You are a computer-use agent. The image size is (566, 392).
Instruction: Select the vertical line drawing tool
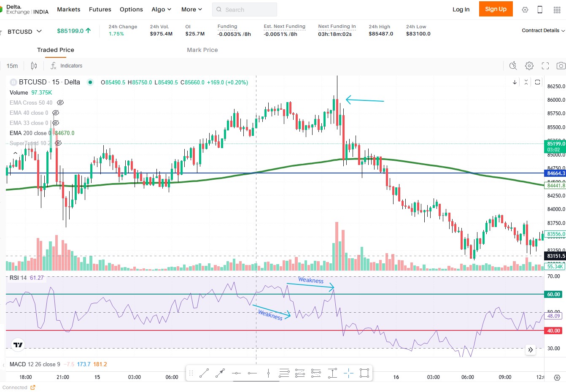click(268, 373)
